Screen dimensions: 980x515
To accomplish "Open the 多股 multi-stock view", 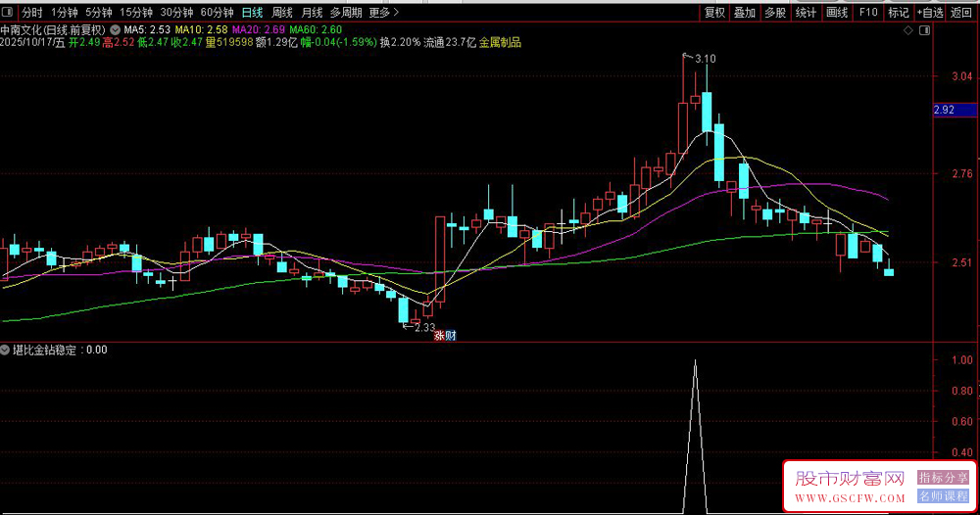I will [x=775, y=13].
